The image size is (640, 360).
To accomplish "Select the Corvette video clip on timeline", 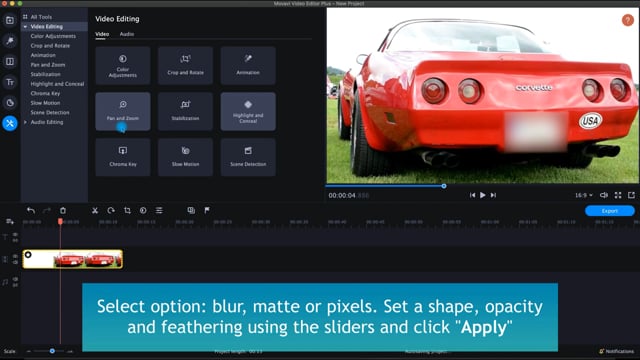I will 72,259.
